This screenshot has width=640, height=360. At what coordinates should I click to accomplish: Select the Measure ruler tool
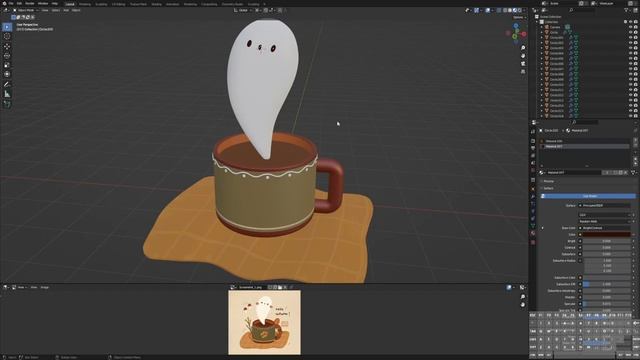point(7,94)
